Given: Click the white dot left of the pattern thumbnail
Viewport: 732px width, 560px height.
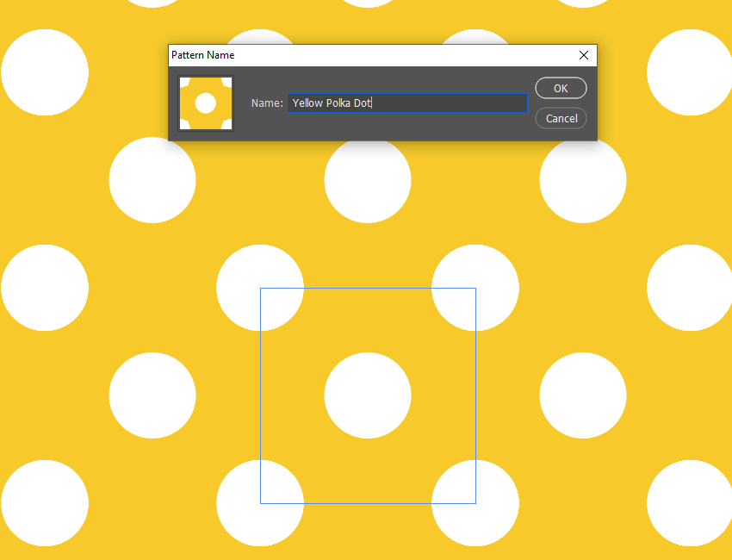Looking at the screenshot, I should click(45, 72).
